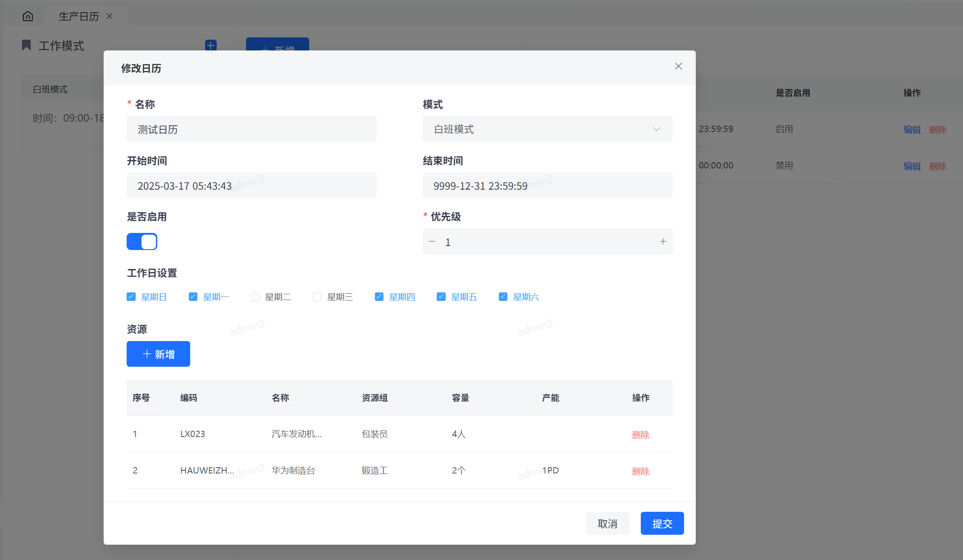The width and height of the screenshot is (963, 560).
Task: Click the bookmark icon next to 工作模式
Action: (x=27, y=45)
